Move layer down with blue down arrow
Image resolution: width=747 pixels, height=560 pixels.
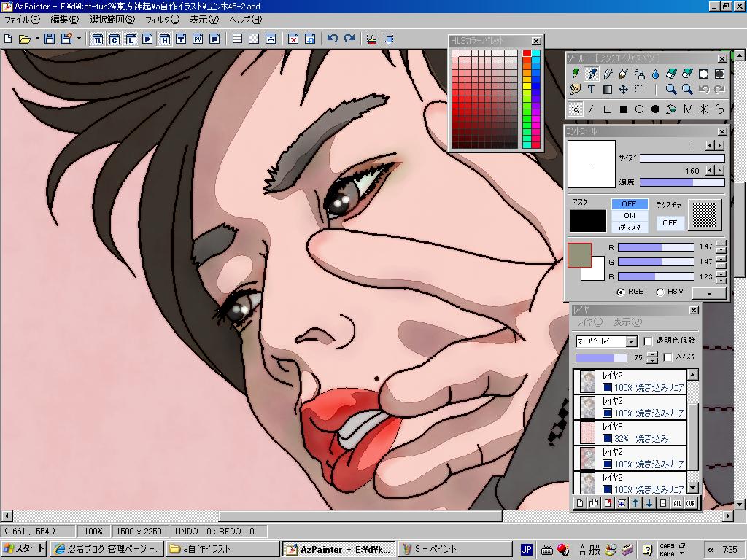coord(649,503)
